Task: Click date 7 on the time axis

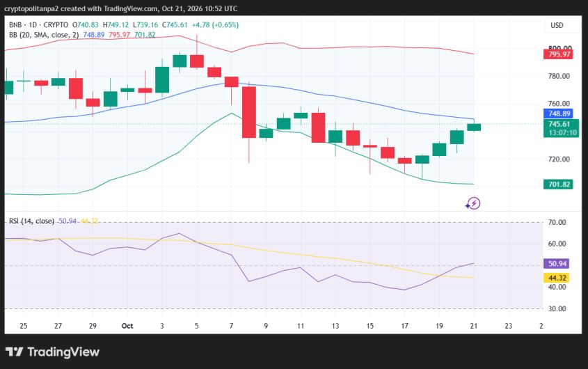Action: pyautogui.click(x=232, y=326)
